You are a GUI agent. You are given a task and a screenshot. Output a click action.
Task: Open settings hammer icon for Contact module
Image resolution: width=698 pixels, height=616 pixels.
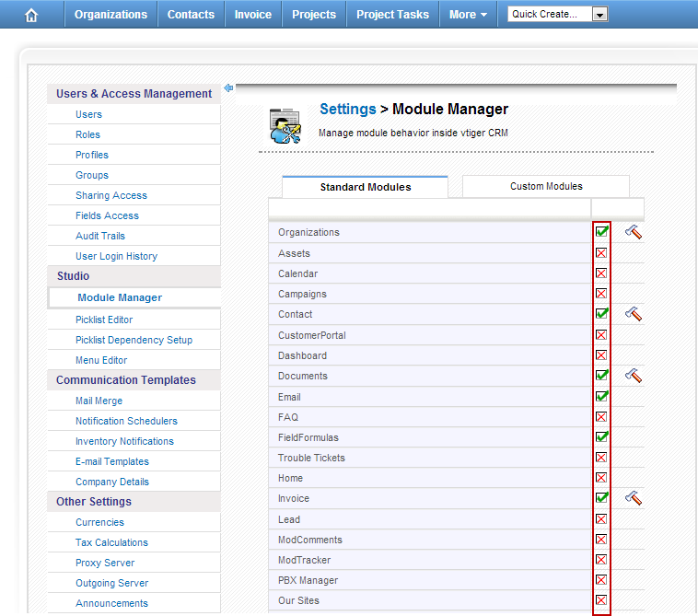pos(633,314)
